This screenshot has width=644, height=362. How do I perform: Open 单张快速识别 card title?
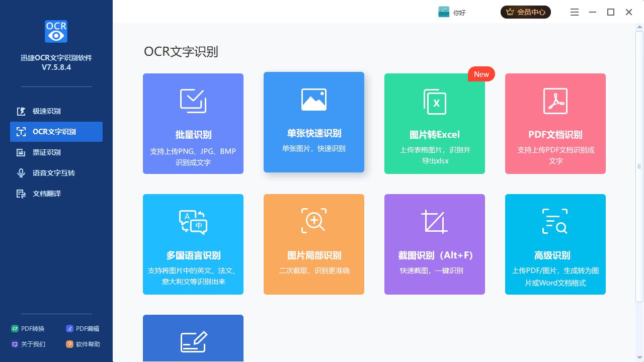tap(314, 133)
